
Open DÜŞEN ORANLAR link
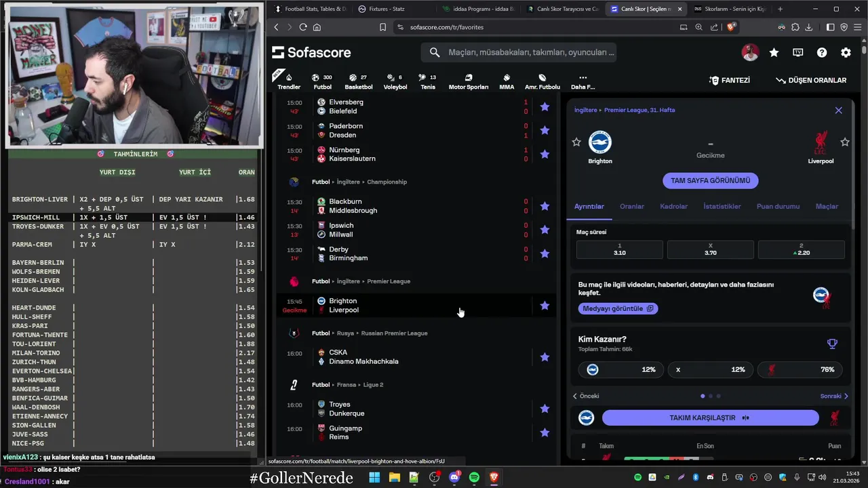click(812, 80)
